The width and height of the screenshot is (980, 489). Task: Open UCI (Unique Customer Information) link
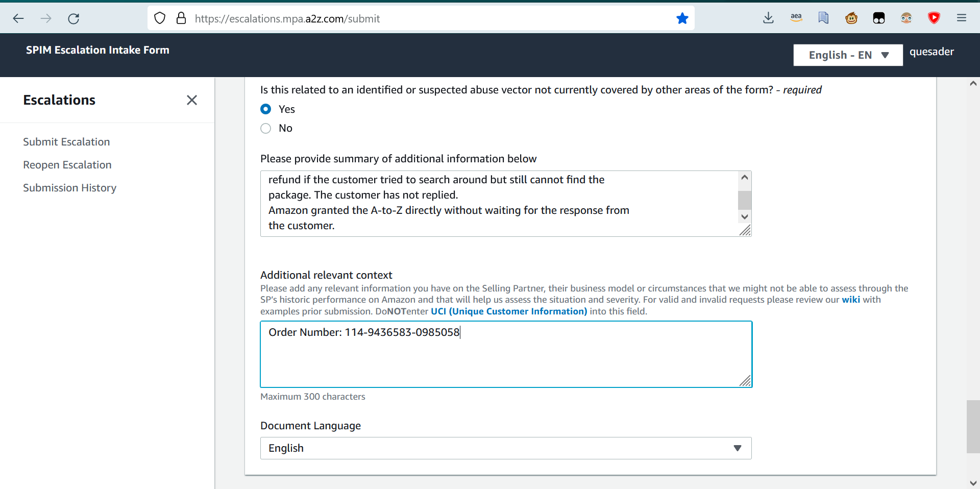click(509, 311)
